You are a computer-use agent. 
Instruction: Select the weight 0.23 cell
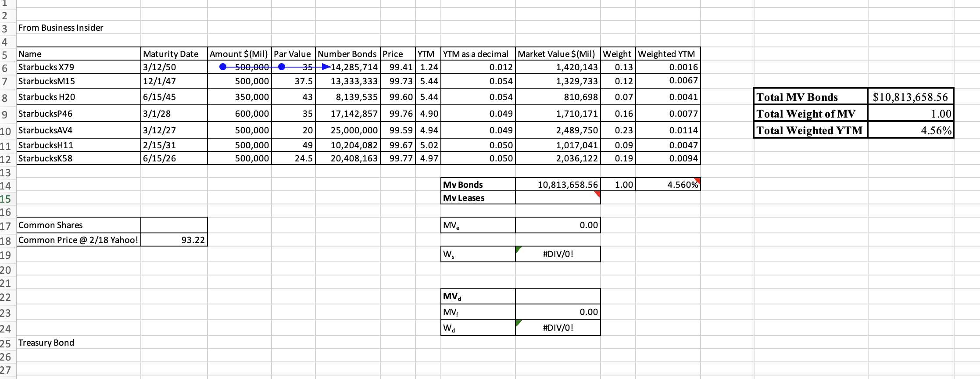[x=618, y=130]
